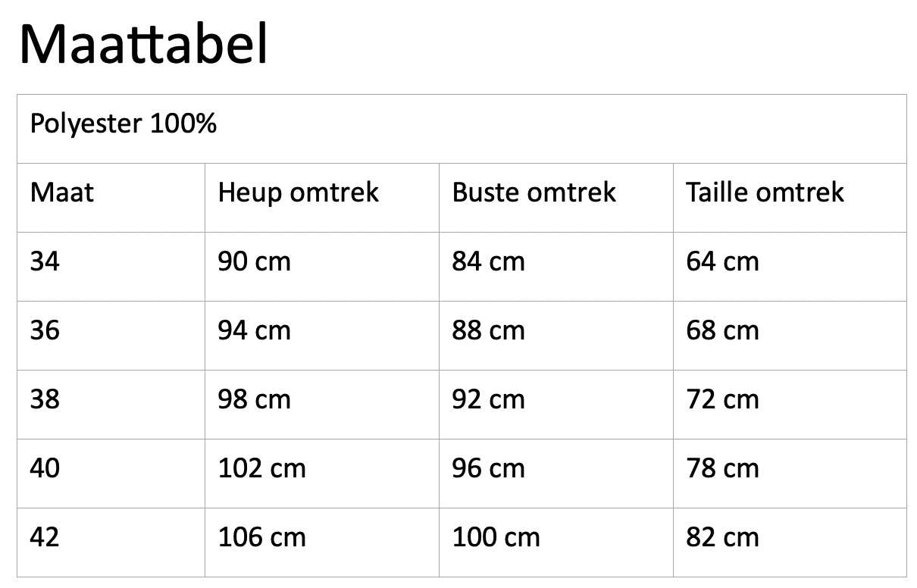Click the 64 cm waist cell

point(790,267)
